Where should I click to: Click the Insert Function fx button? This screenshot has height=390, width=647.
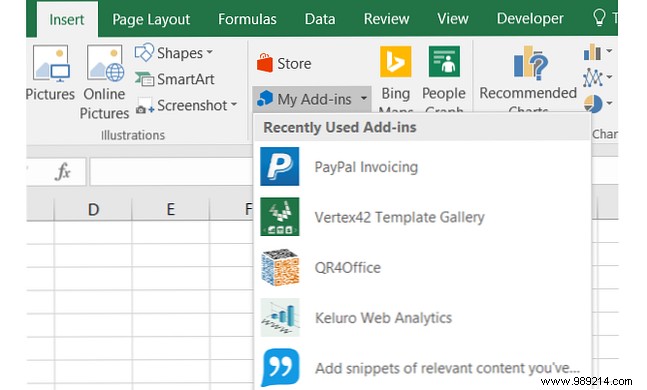(63, 171)
